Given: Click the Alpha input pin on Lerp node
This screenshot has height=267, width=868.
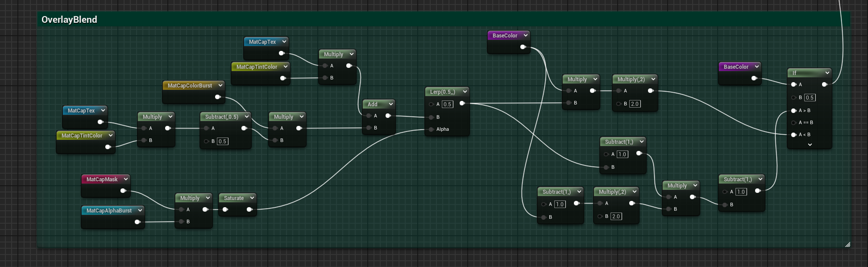Looking at the screenshot, I should click(x=432, y=129).
